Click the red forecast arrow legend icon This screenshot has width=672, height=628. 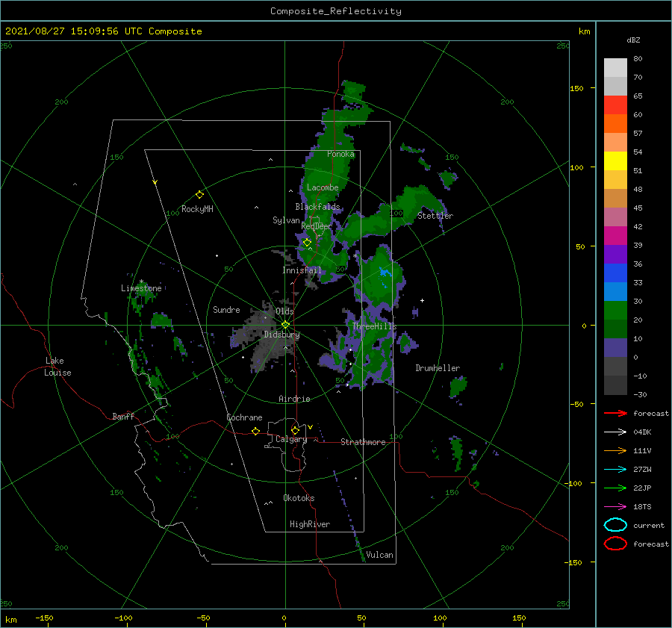point(615,413)
